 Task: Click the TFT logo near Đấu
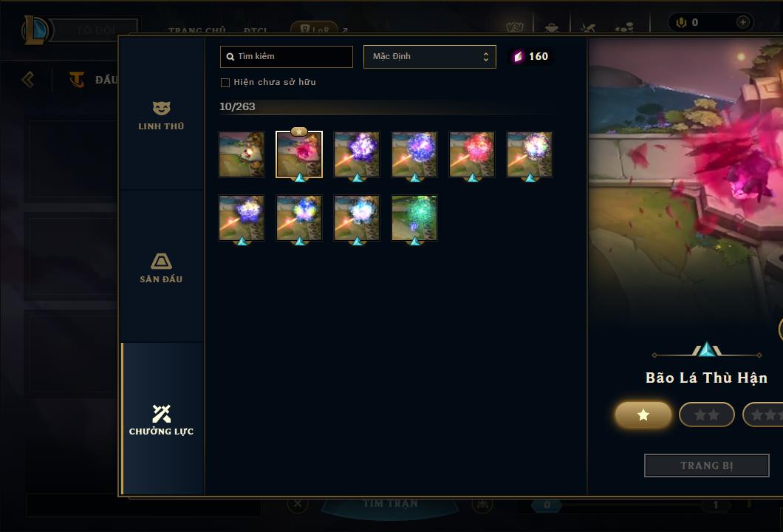pyautogui.click(x=77, y=79)
